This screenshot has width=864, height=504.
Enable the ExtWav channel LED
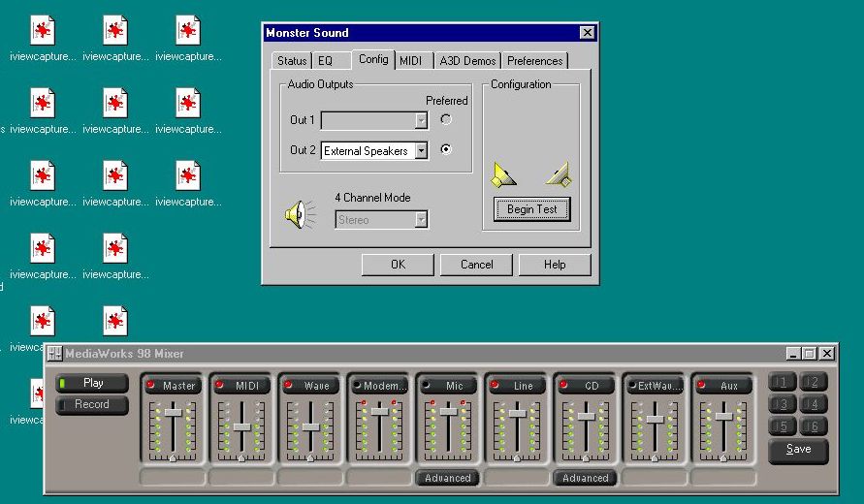(x=632, y=385)
